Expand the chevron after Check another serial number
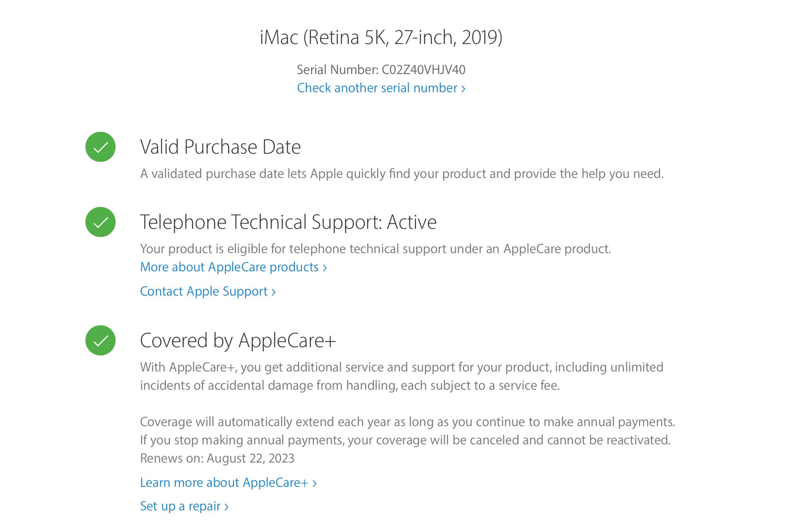 pyautogui.click(x=463, y=88)
